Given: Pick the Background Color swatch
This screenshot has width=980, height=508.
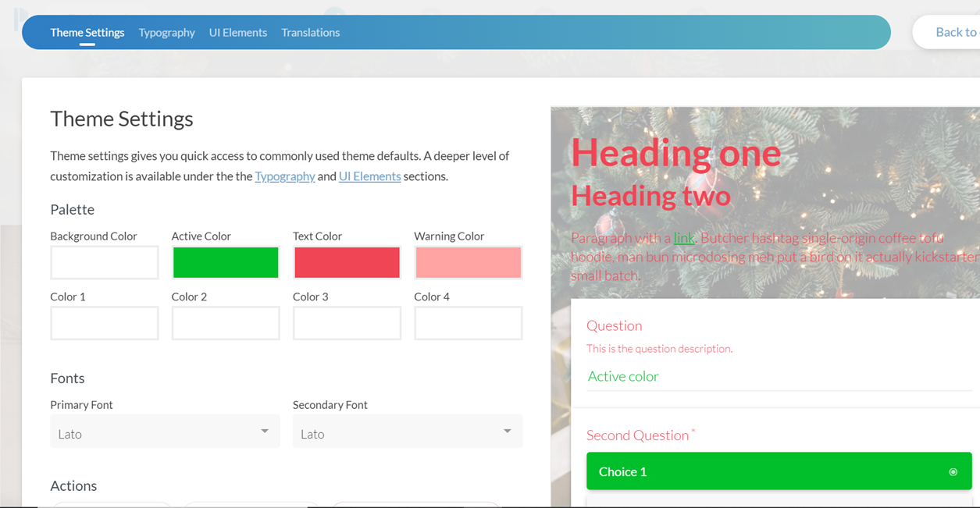Looking at the screenshot, I should click(105, 263).
